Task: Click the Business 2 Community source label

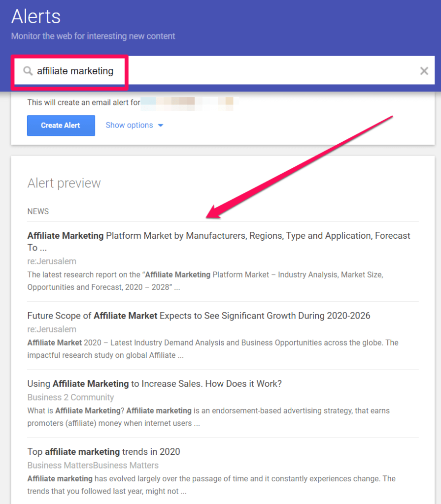Action: click(70, 397)
